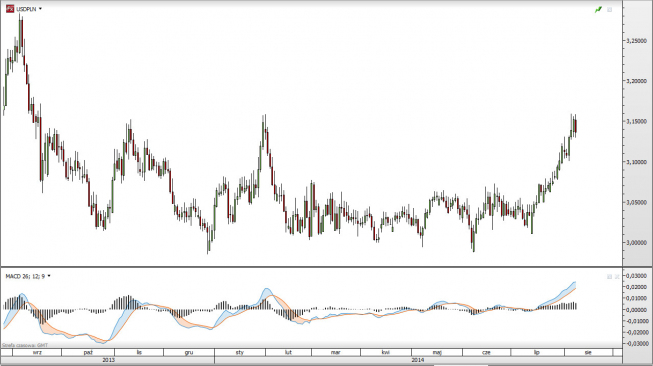Click the 2013 year label on time axis
The height and width of the screenshot is (366, 653).
[109, 360]
